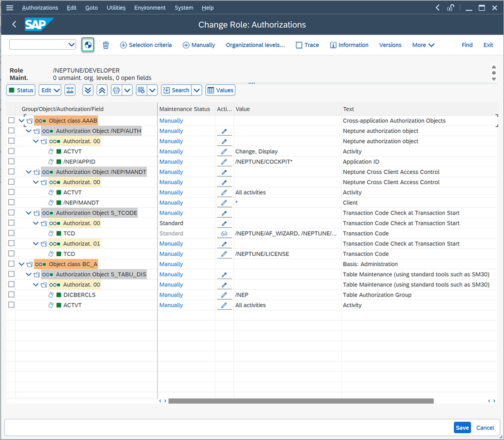This screenshot has width=504, height=440.
Task: Open the Goto menu
Action: click(x=92, y=7)
